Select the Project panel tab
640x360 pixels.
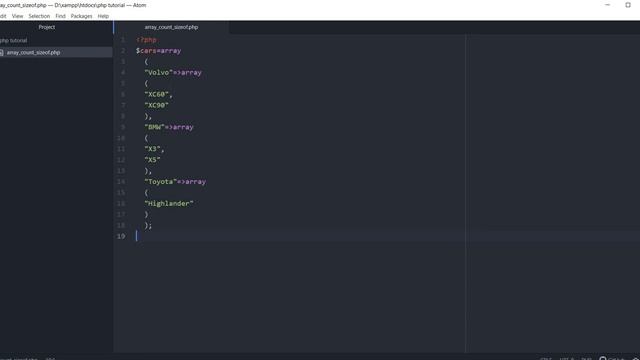(47, 27)
